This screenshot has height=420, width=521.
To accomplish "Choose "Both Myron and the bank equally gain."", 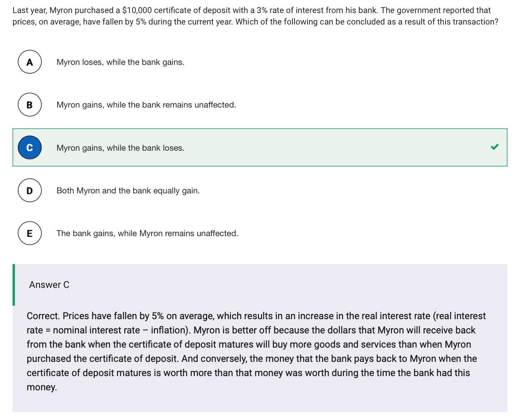I will pos(128,191).
